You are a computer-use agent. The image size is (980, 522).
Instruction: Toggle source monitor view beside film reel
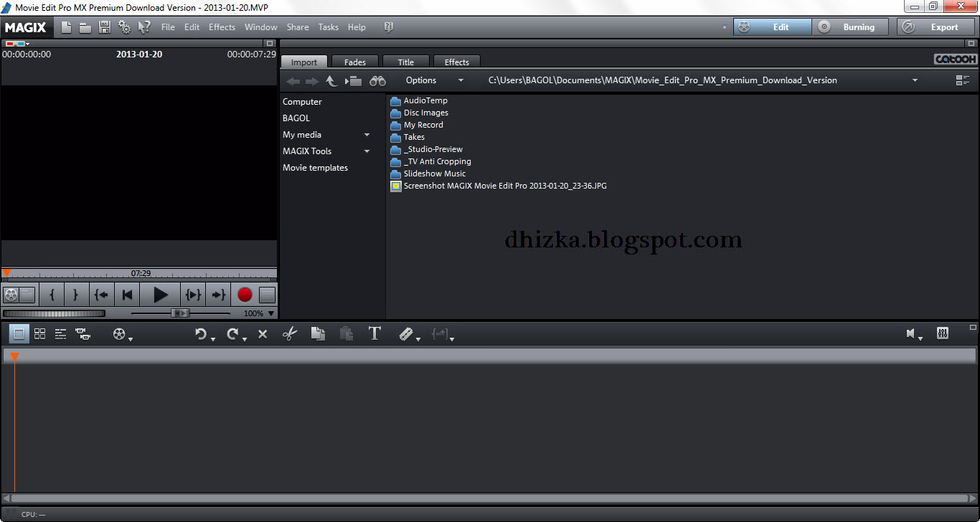click(x=27, y=295)
